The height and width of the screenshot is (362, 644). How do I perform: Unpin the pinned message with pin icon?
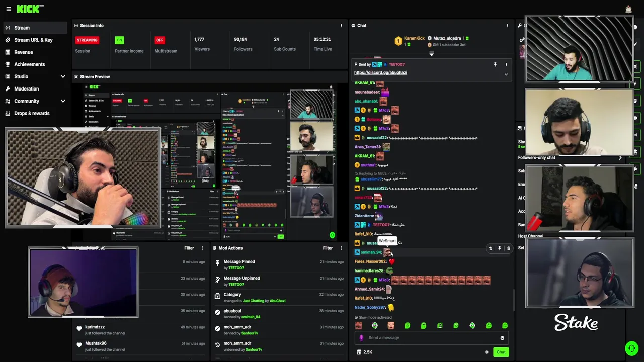coord(495,64)
